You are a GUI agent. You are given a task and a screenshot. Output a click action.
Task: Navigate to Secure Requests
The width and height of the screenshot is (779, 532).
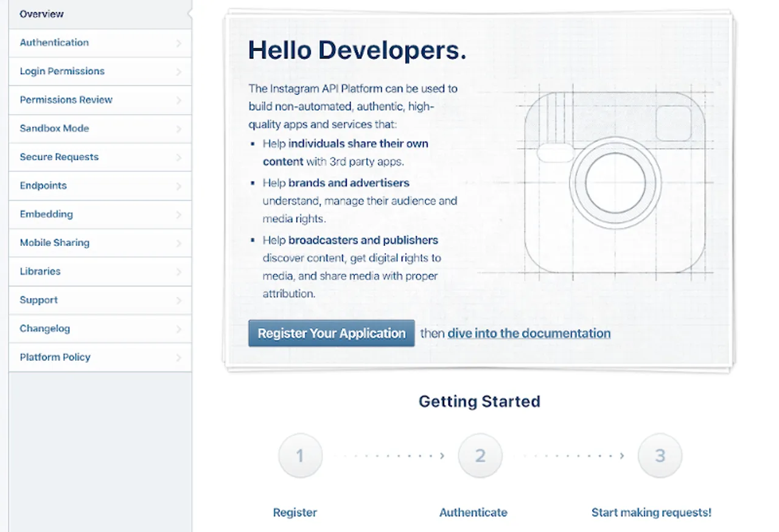59,157
